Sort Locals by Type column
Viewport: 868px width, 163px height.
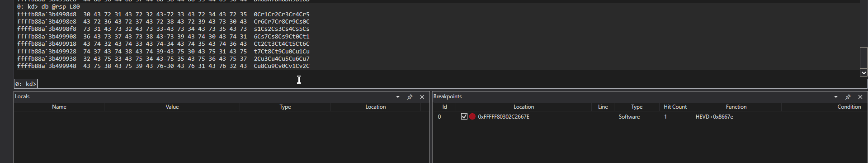pos(285,107)
